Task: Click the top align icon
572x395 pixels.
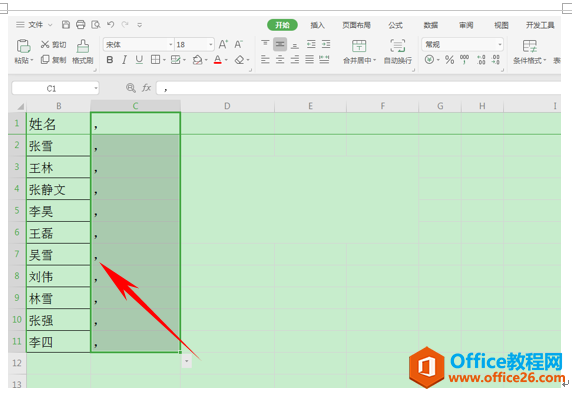Action: coord(265,44)
